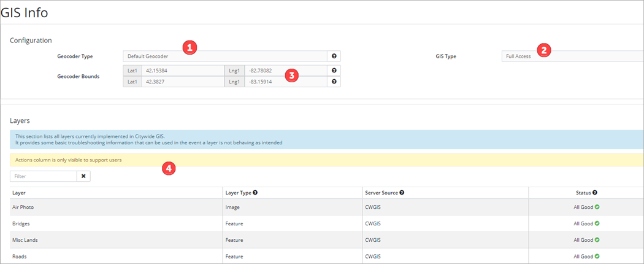Click the second Lat1 field with 42.3827
644x264 pixels.
pyautogui.click(x=182, y=82)
